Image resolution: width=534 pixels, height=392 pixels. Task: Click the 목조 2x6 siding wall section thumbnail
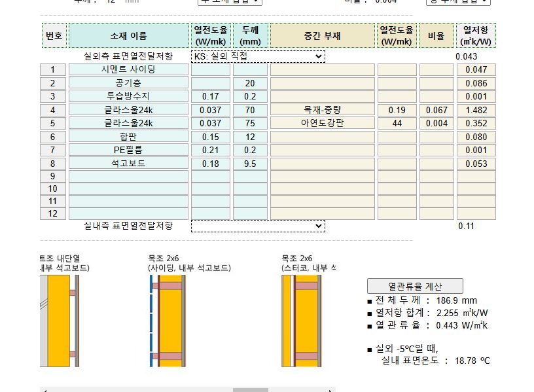coord(168,321)
